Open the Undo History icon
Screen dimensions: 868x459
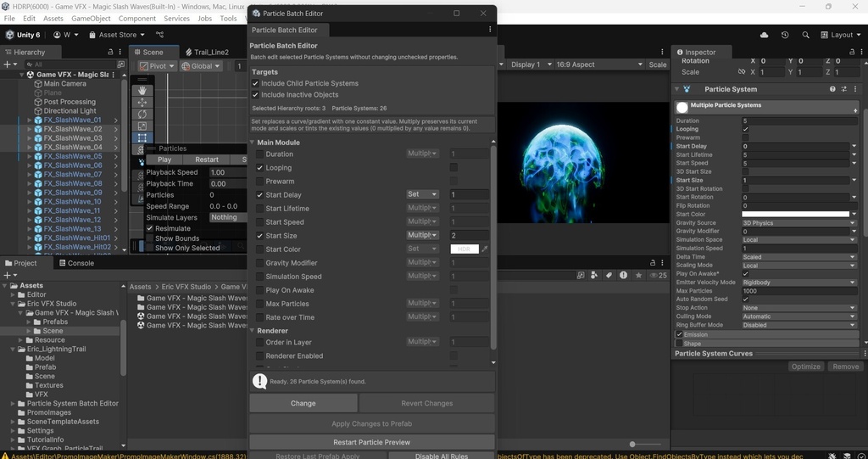(x=785, y=35)
